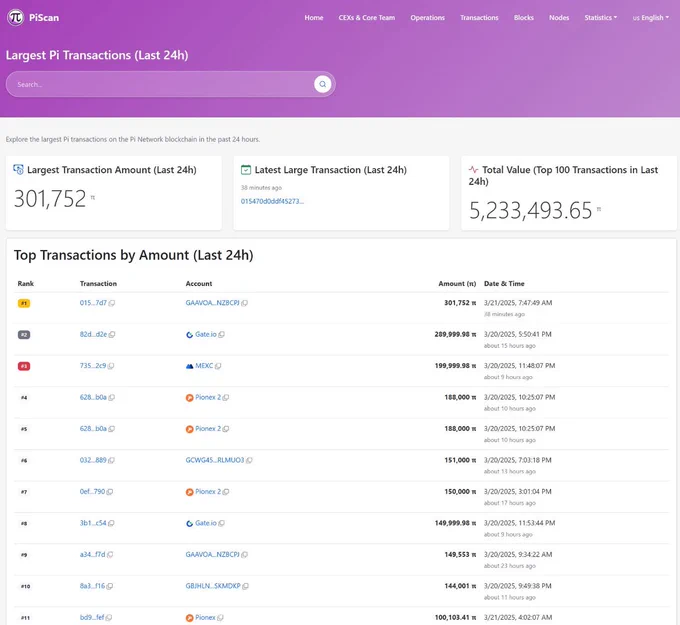The height and width of the screenshot is (625, 680).
Task: Click the Account column header
Action: 199,283
